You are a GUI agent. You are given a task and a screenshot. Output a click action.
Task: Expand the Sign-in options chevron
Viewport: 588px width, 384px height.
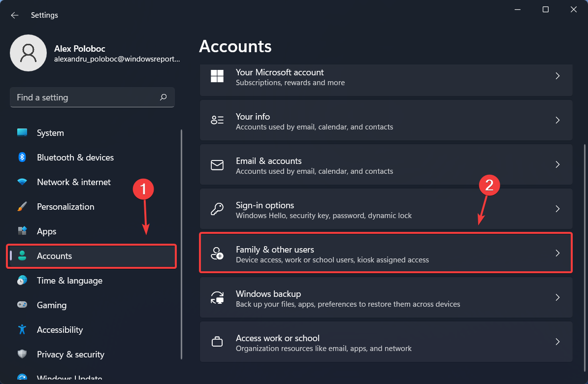pos(557,209)
